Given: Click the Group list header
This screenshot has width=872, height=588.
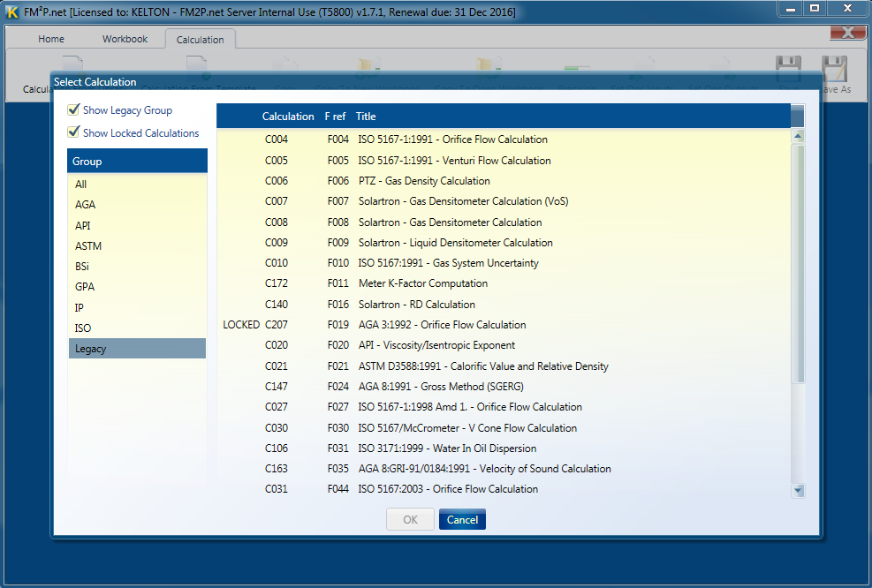Looking at the screenshot, I should coord(137,162).
